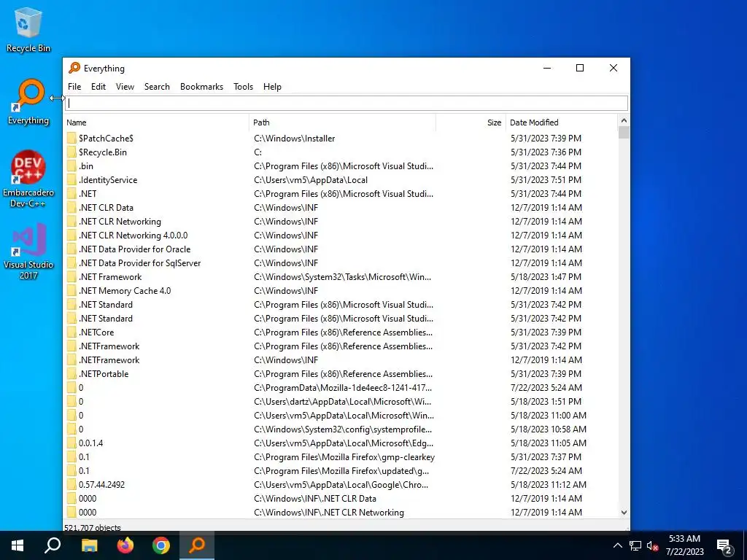
Task: Click the date 5/18/2023 10:58 AM
Action: (549, 429)
